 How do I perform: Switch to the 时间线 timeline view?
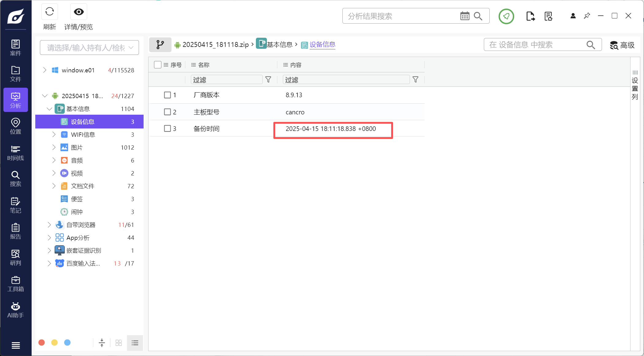click(16, 153)
